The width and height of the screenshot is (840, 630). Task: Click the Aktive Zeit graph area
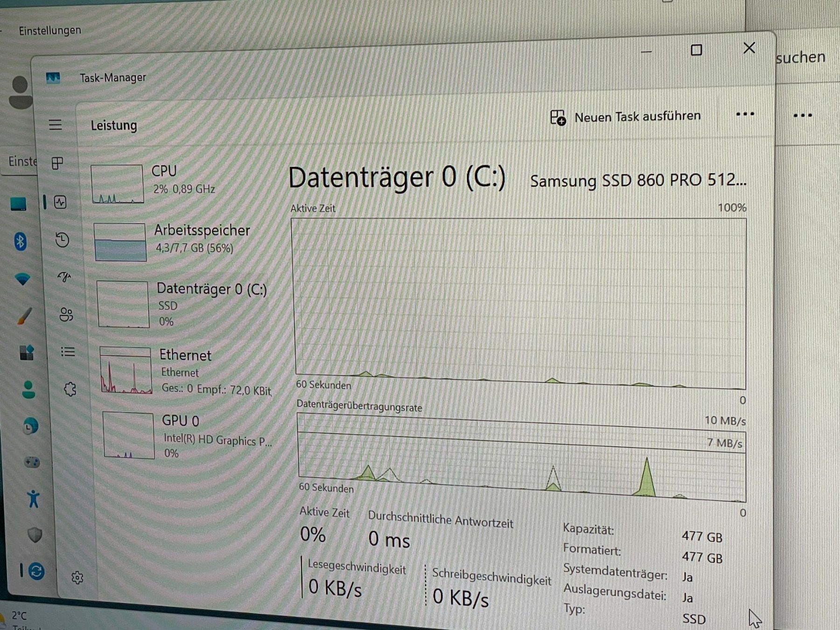pyautogui.click(x=519, y=303)
